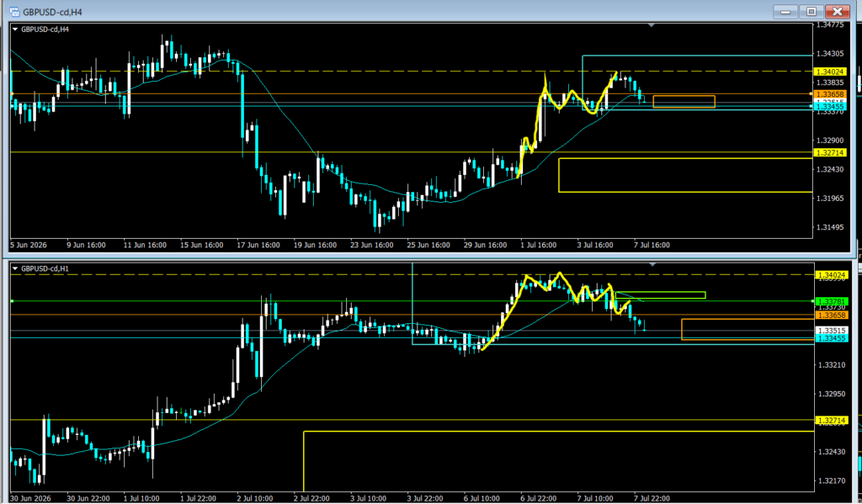
Task: Minimize the GBPUSD-cd,H4 chart window
Action: [786, 12]
